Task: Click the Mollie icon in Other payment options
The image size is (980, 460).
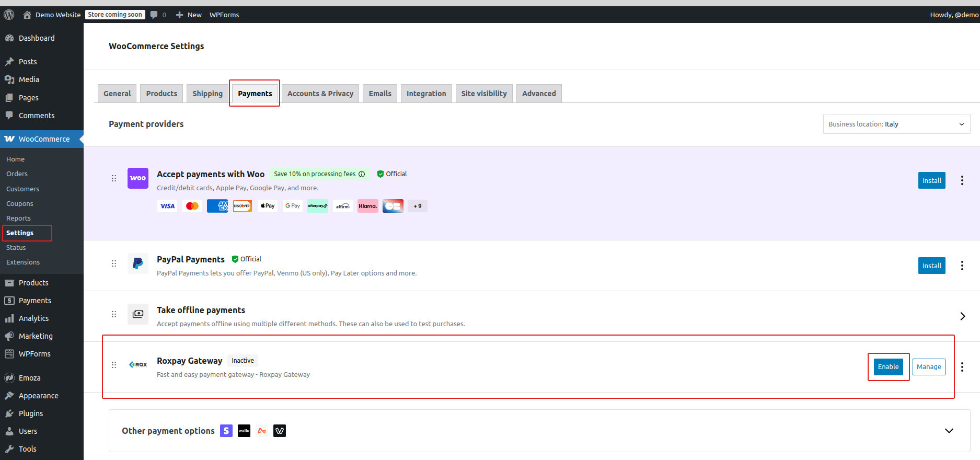Action: (244, 431)
